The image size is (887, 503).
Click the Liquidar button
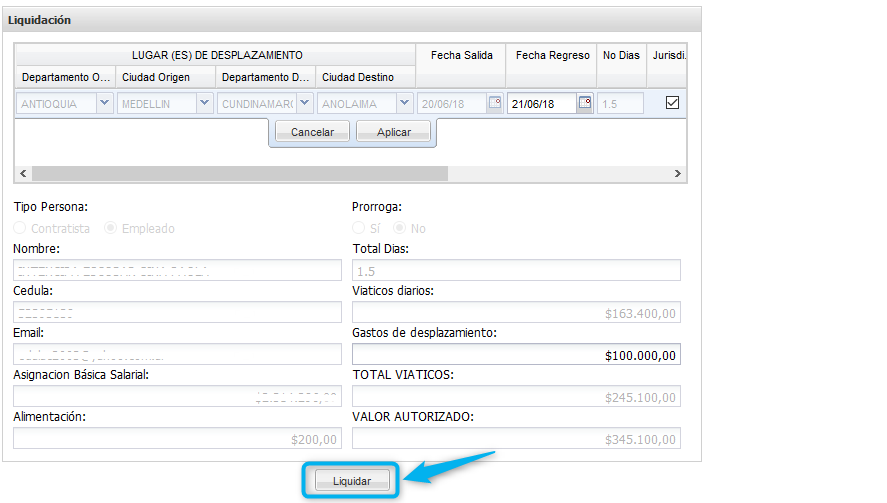(351, 481)
